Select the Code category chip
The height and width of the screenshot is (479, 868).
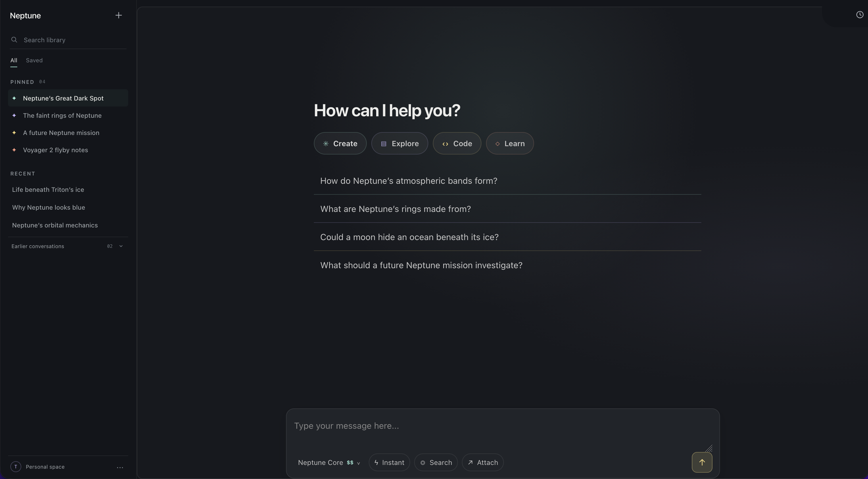click(457, 143)
